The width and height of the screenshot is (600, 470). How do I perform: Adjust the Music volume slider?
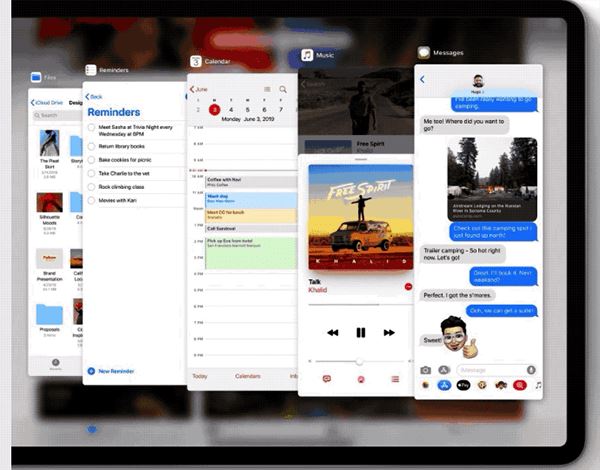359,361
